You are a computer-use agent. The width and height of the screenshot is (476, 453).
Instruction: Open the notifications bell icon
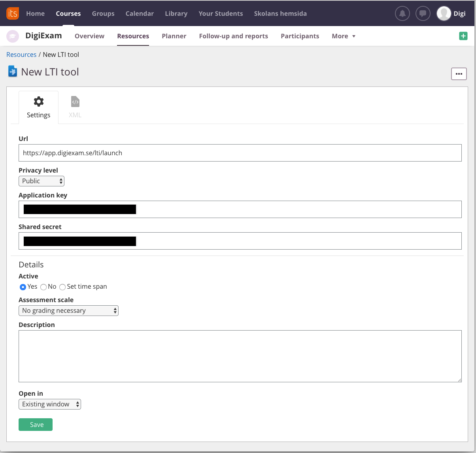402,13
